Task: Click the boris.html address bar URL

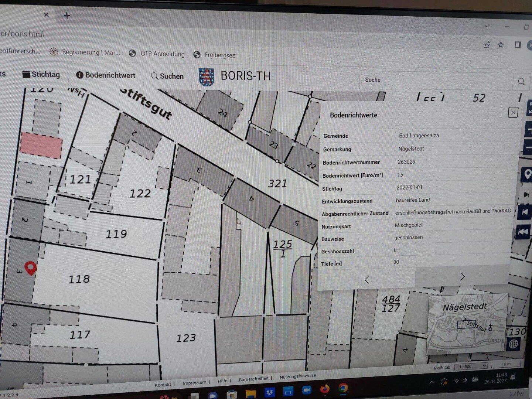Action: pos(22,34)
